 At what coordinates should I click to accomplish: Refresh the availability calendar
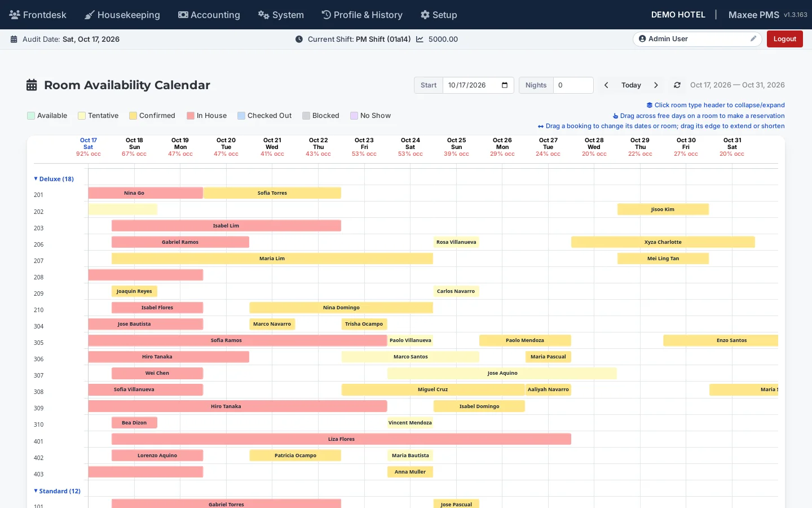pyautogui.click(x=677, y=85)
